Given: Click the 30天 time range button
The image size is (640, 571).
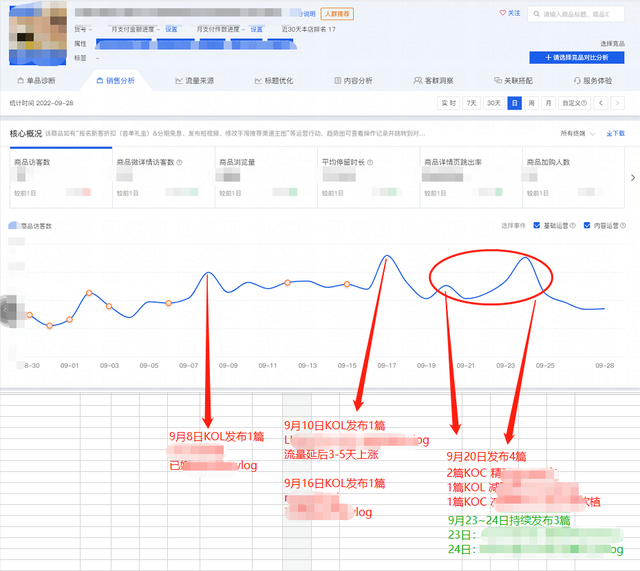Looking at the screenshot, I should (x=493, y=103).
